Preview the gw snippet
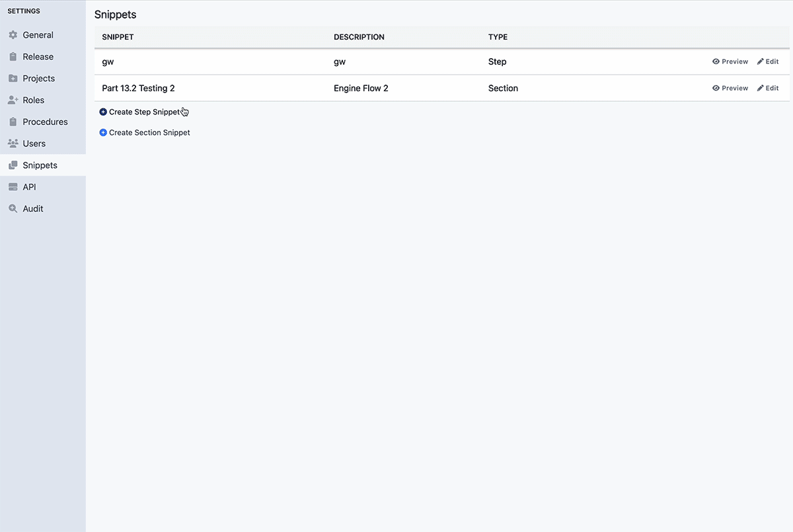The image size is (793, 532). tap(730, 61)
